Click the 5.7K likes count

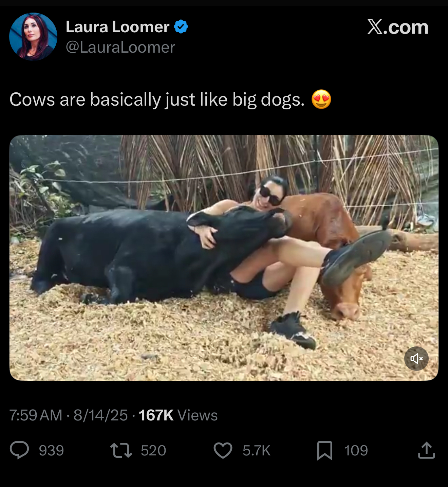(257, 451)
